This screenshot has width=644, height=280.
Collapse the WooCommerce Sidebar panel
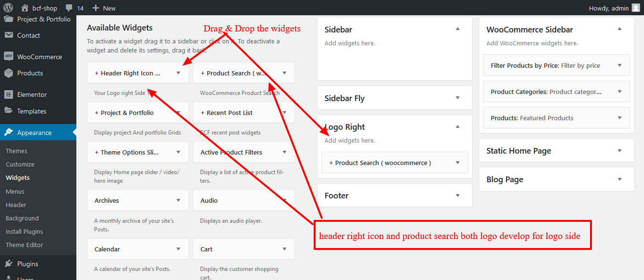(x=620, y=29)
